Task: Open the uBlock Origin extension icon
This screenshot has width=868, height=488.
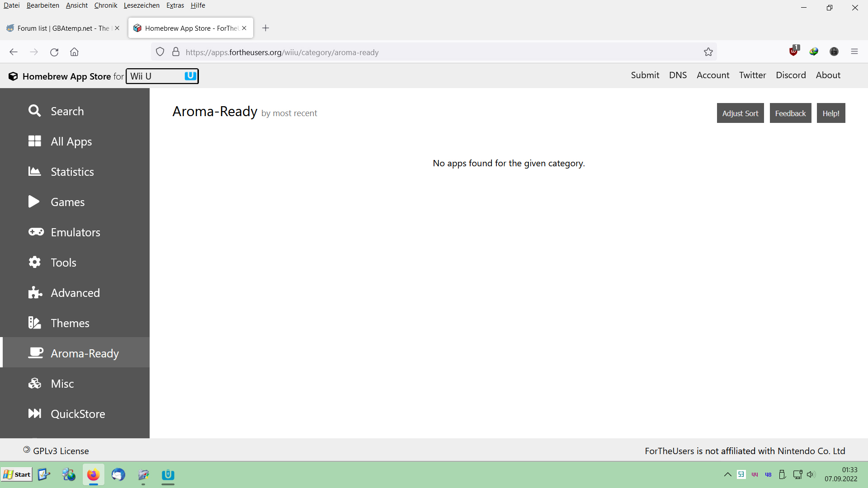Action: (x=794, y=51)
